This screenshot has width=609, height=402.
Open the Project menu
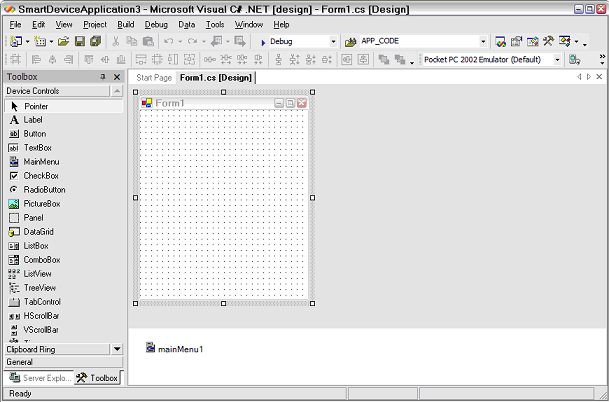coord(95,24)
